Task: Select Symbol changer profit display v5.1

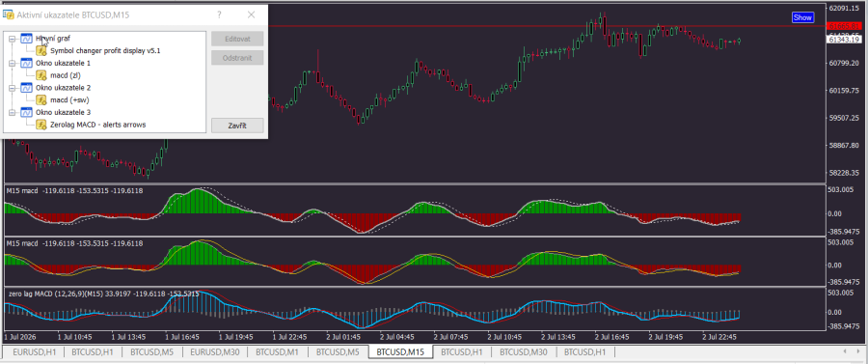Action: point(105,51)
